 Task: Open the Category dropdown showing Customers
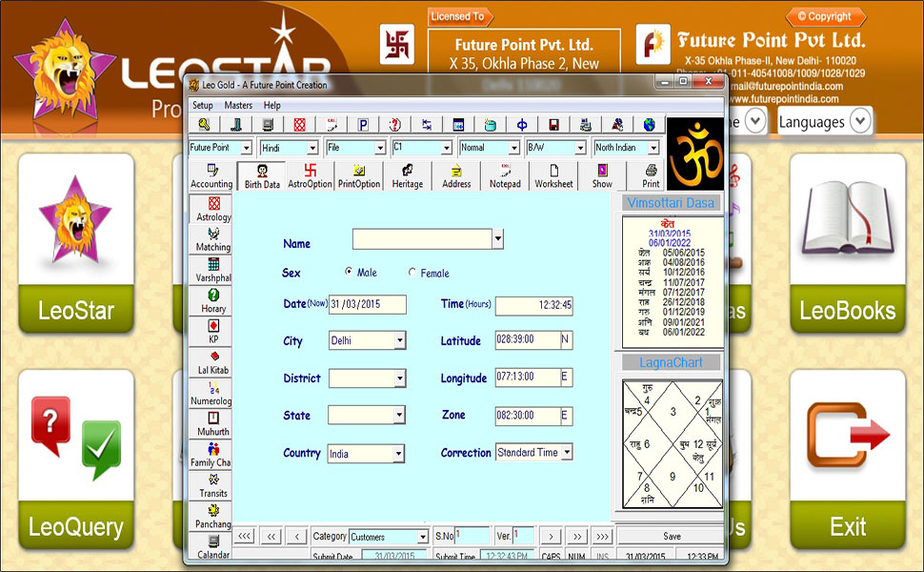point(423,537)
